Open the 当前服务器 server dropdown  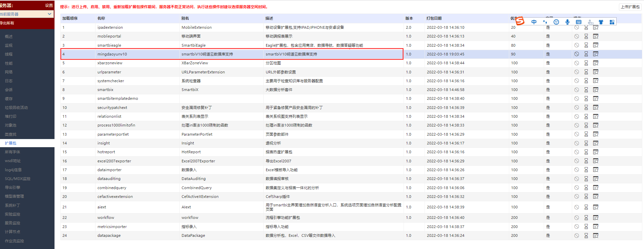click(26, 14)
